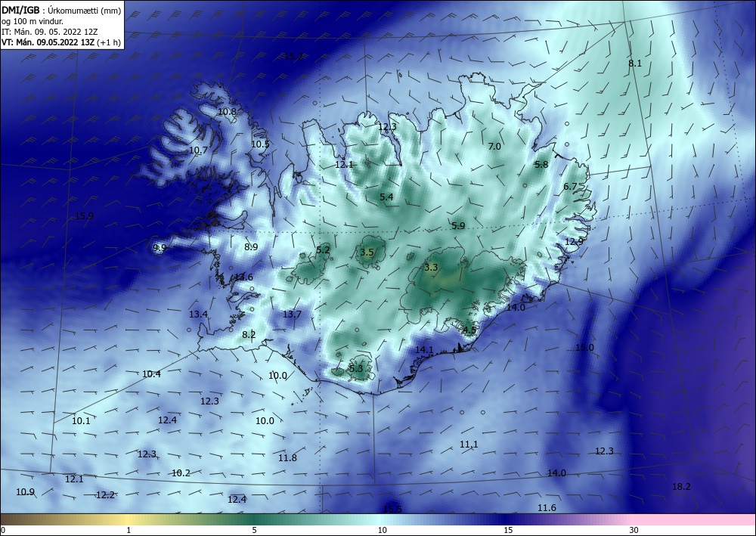Select the 'og 100 m vindur.' text

coord(33,21)
